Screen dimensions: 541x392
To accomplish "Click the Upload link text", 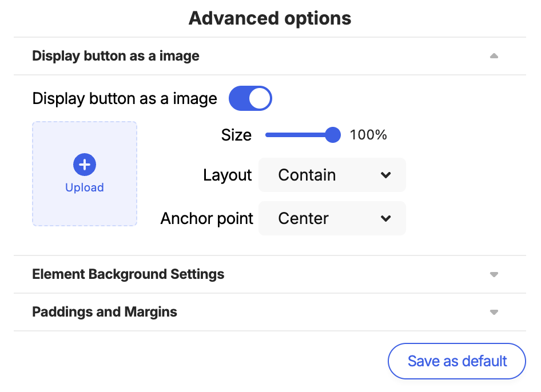I will pos(85,187).
